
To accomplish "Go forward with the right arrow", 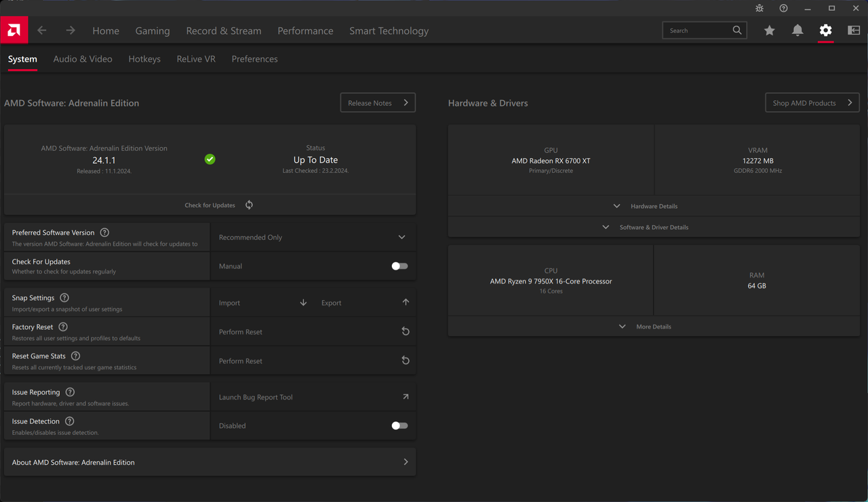I will pyautogui.click(x=71, y=30).
